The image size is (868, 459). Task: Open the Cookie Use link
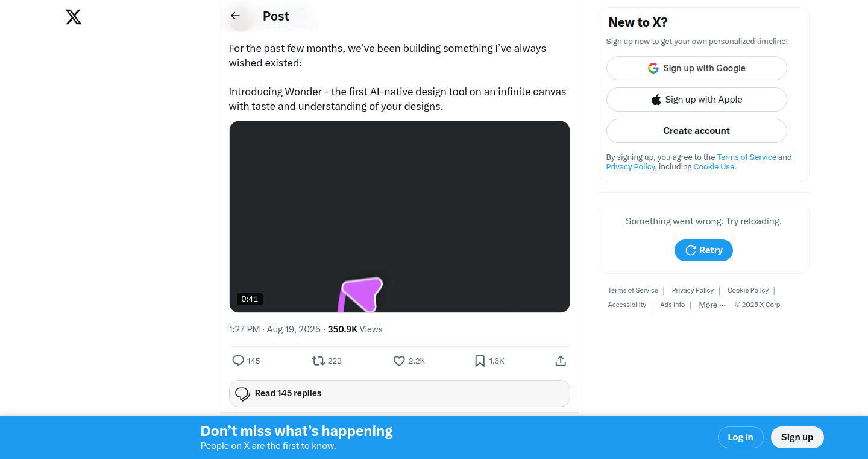[715, 167]
